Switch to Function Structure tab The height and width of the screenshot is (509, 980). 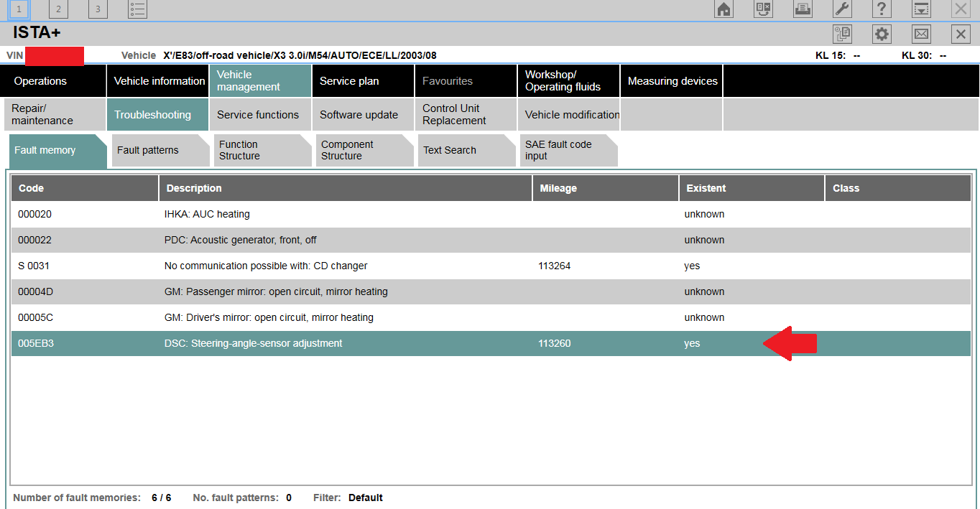click(x=262, y=151)
